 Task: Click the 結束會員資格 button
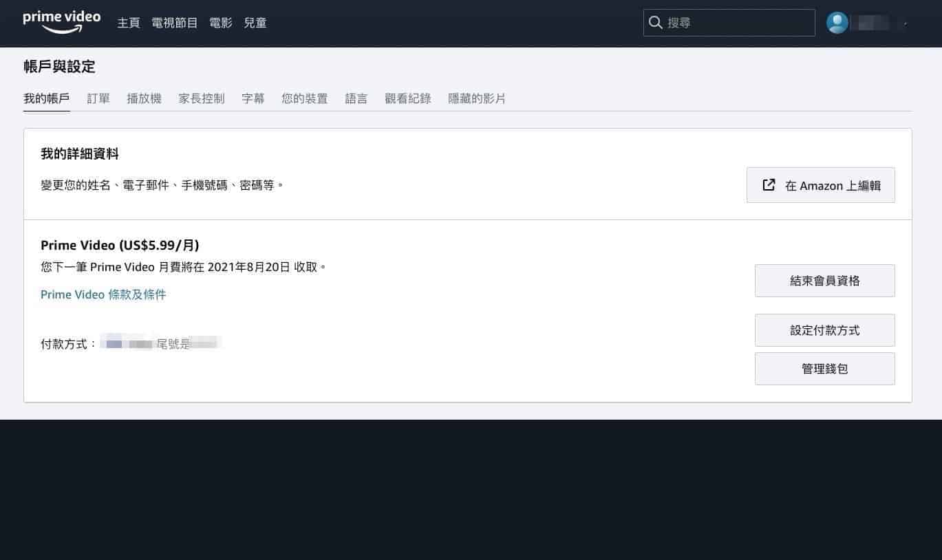[825, 281]
